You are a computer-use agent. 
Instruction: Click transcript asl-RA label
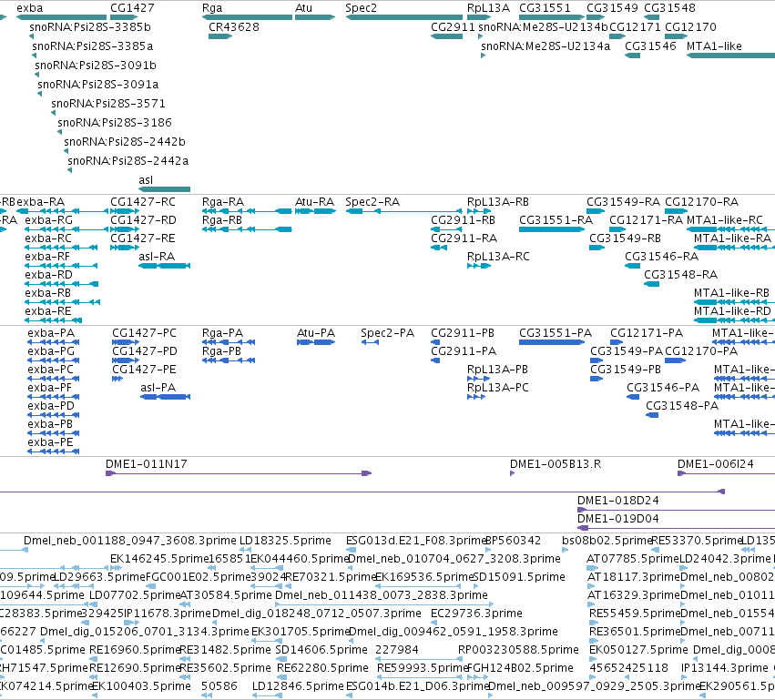(157, 257)
